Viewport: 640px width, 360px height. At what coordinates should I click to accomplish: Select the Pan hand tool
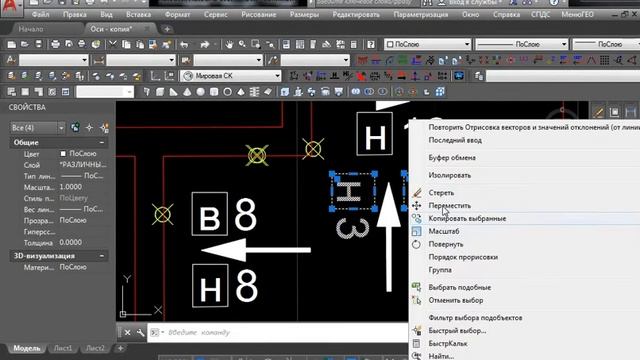(x=229, y=44)
